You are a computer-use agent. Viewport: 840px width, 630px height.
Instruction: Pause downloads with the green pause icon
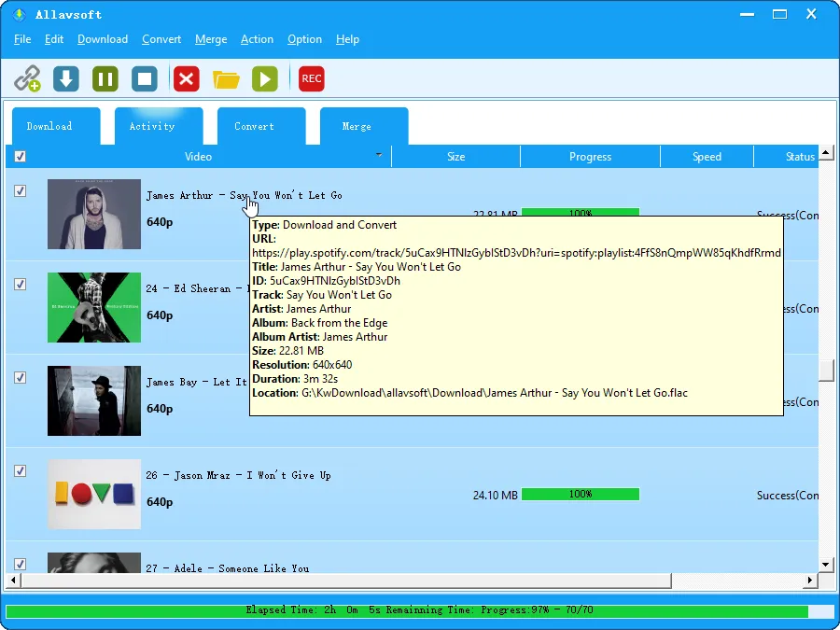tap(105, 78)
